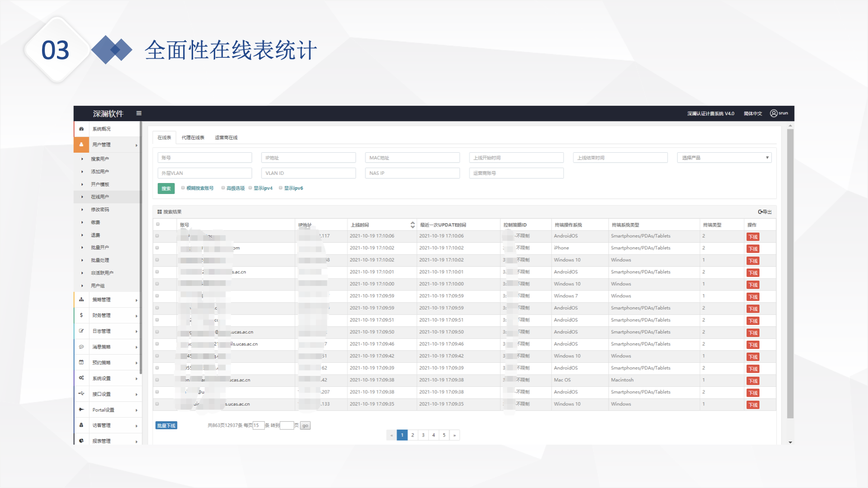Expand 访客管理 submenu arrow
Viewport: 868px width, 488px height.
(136, 426)
